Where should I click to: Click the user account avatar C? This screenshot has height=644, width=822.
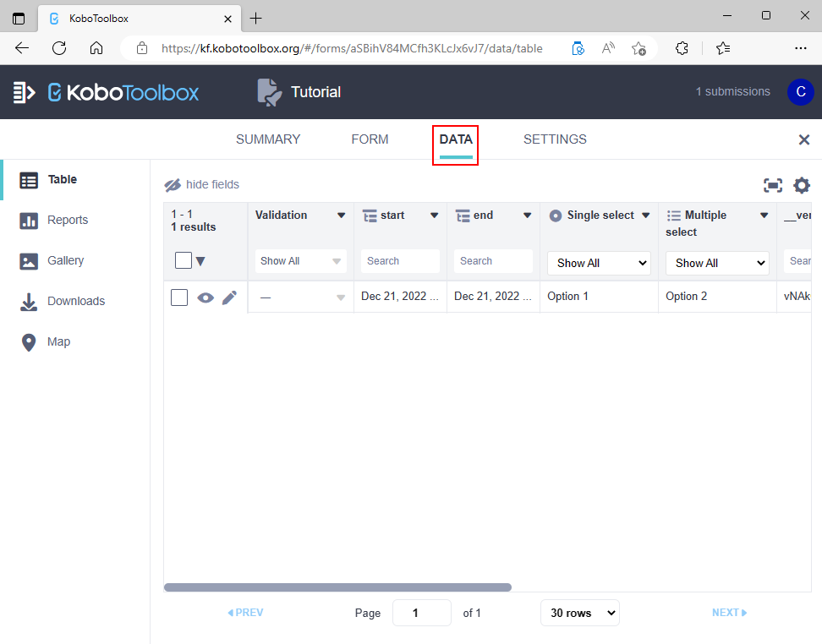(x=800, y=92)
